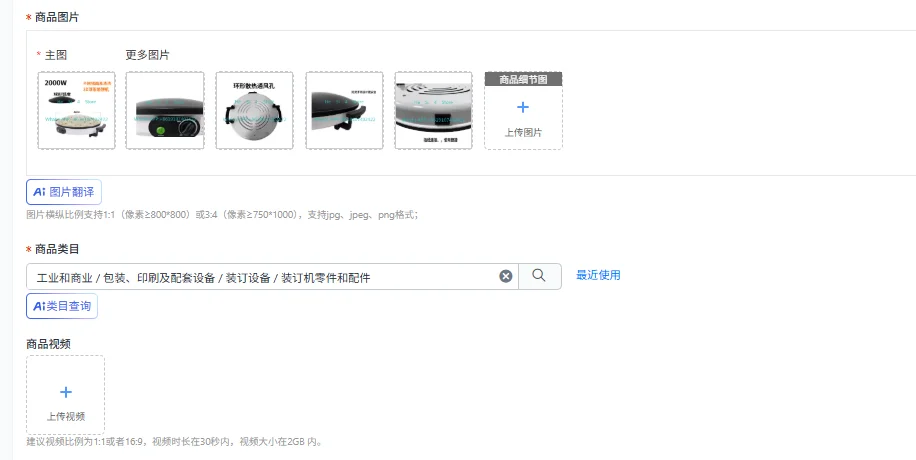The width and height of the screenshot is (916, 460).
Task: Click the AI 图片翻译 button
Action: pos(64,192)
